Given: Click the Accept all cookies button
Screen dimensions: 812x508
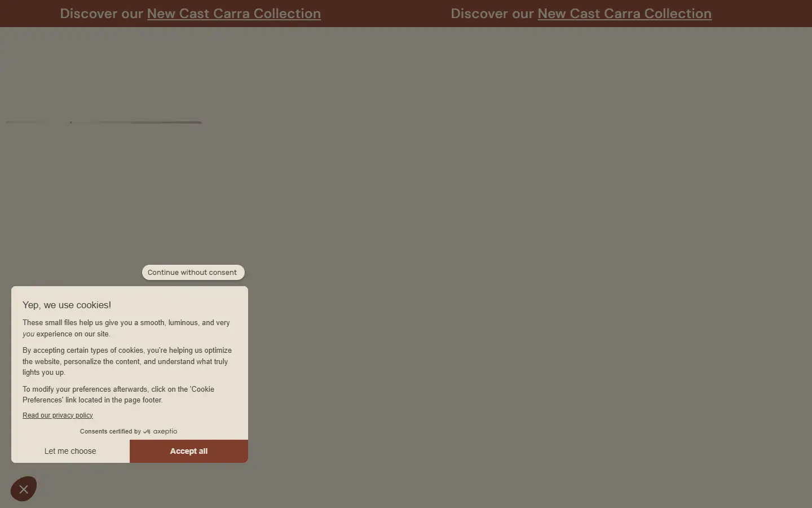Looking at the screenshot, I should [x=189, y=451].
